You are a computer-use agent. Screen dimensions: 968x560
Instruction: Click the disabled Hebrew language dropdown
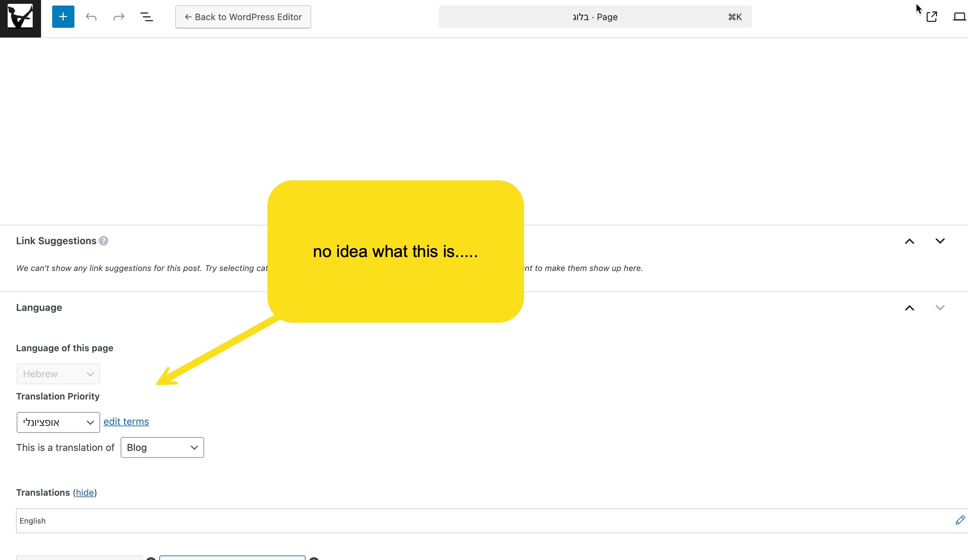(x=58, y=374)
